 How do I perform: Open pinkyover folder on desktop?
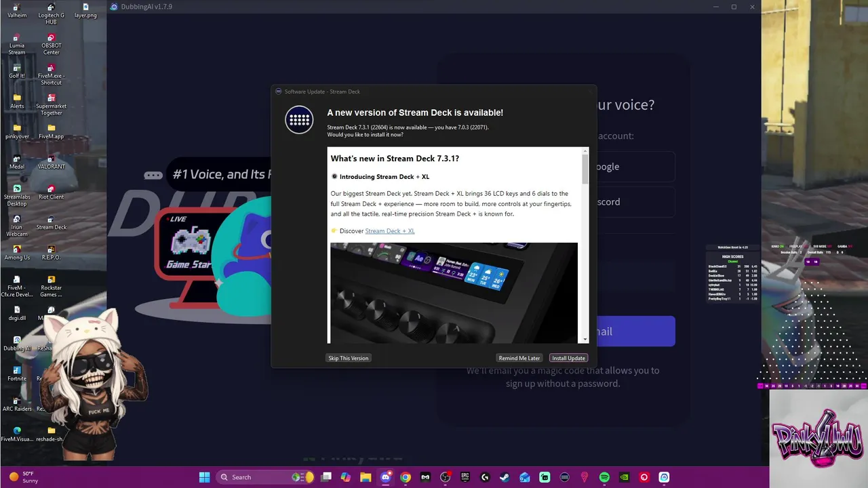[x=17, y=132]
